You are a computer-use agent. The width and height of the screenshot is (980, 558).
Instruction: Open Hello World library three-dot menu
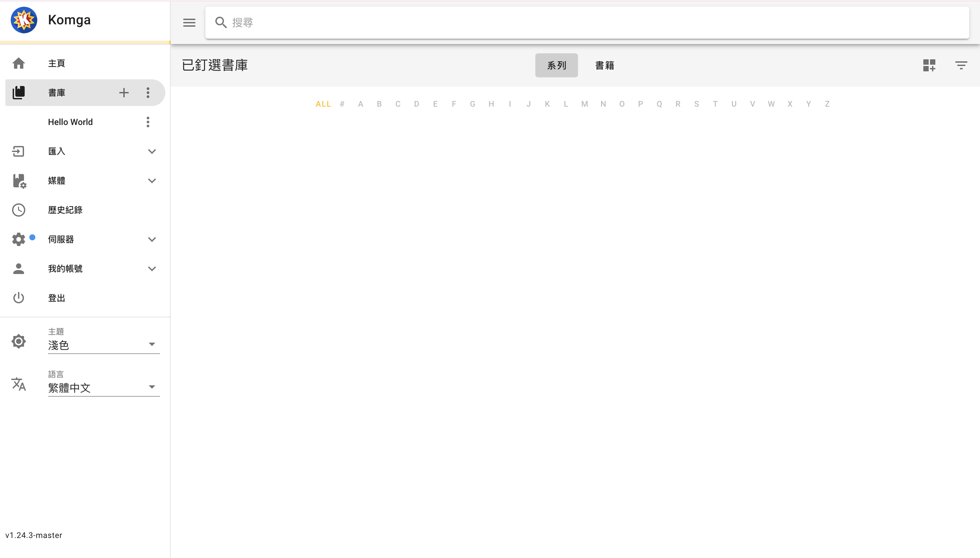pos(148,122)
